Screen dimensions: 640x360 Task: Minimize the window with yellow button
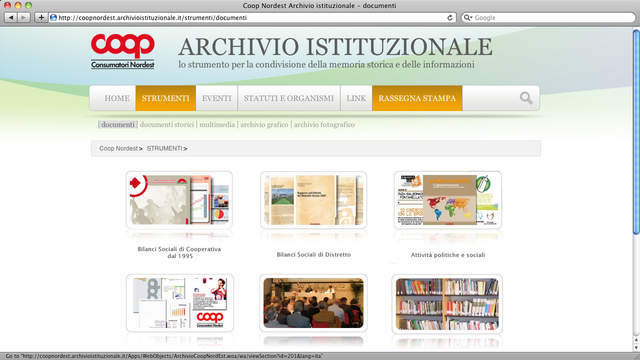click(18, 5)
